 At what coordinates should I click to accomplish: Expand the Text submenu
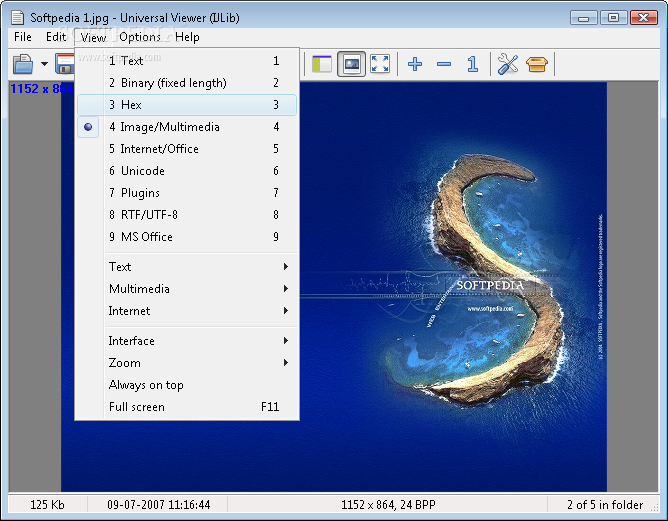[187, 267]
